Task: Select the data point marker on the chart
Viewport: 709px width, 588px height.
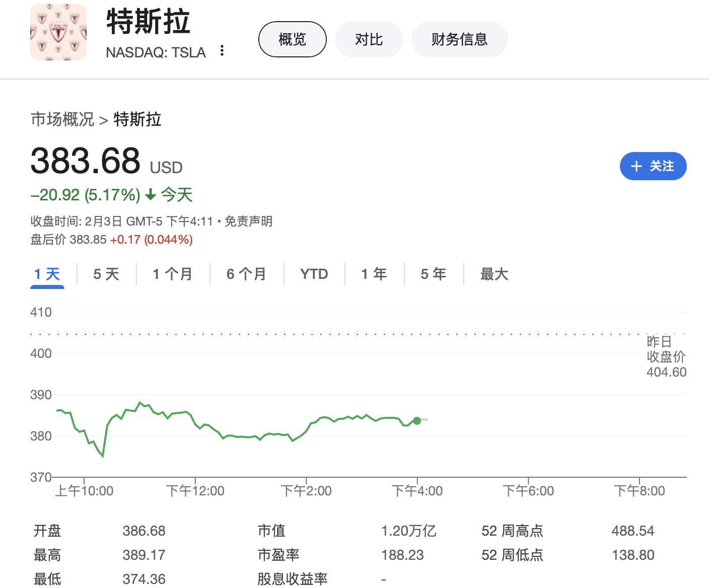Action: pos(417,421)
